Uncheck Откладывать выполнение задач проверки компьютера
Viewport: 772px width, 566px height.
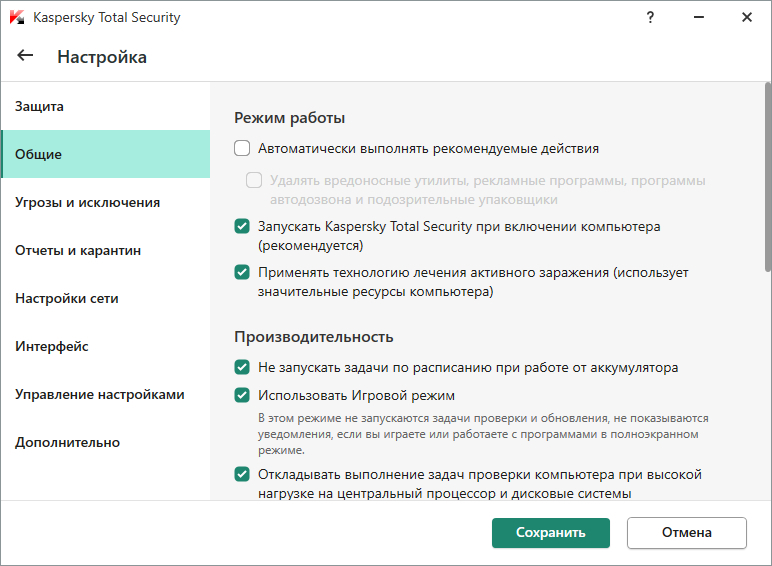[x=242, y=474]
